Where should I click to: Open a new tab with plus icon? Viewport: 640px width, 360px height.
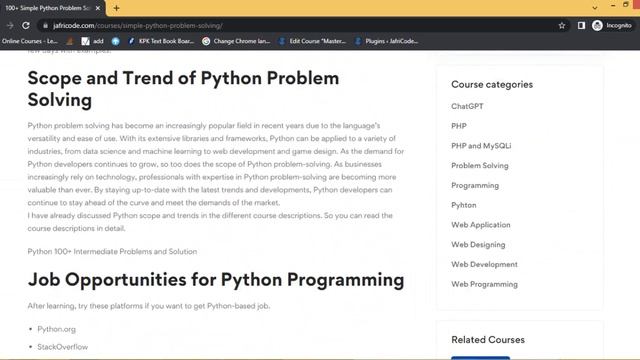click(116, 8)
